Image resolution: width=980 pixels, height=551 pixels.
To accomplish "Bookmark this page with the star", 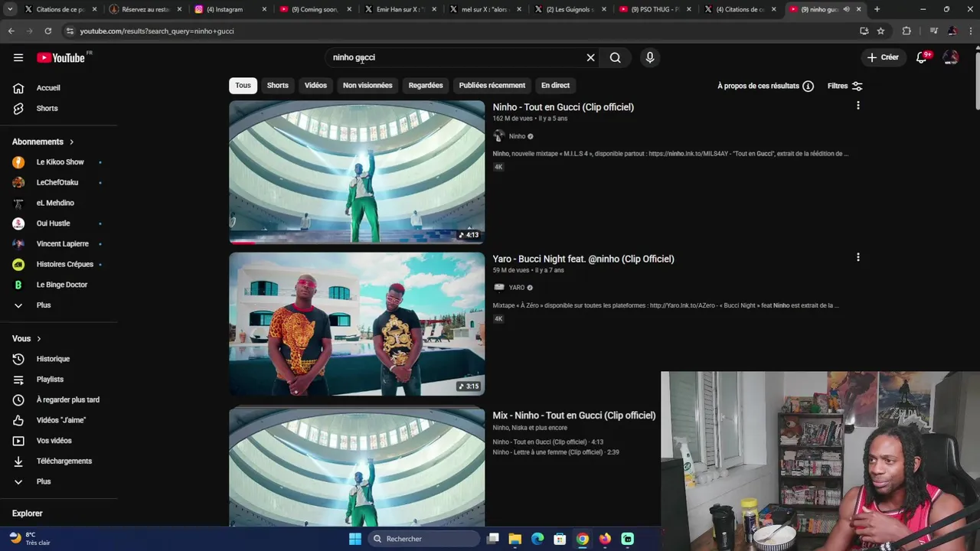I will (x=880, y=31).
